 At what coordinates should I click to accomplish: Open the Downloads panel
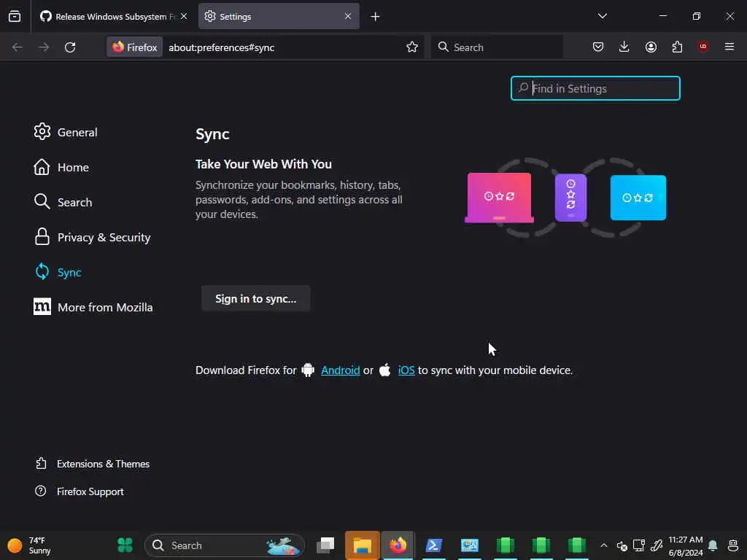(624, 47)
